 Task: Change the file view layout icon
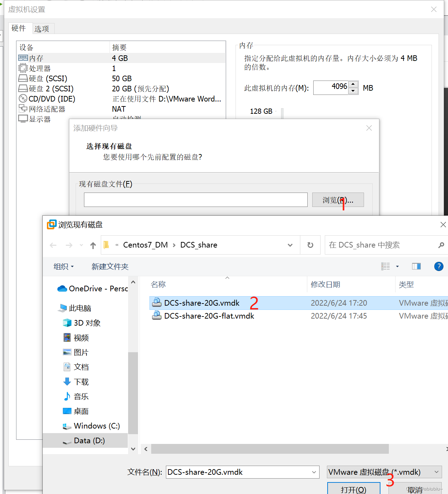coord(386,266)
